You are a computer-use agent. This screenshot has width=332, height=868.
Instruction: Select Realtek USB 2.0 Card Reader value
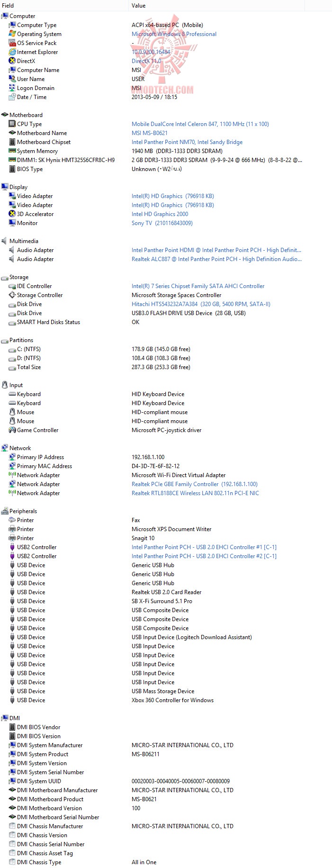pos(166,592)
